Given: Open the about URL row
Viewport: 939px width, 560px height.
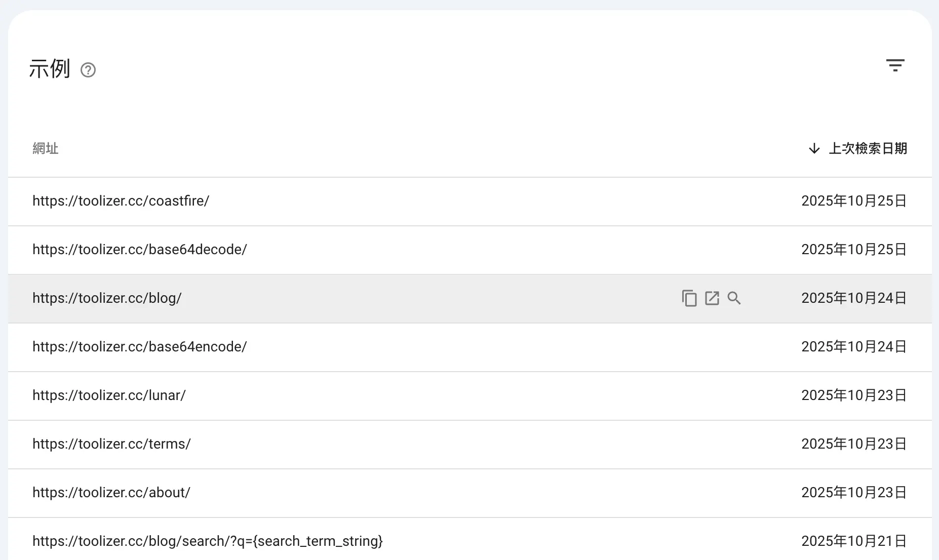Looking at the screenshot, I should pyautogui.click(x=111, y=493).
